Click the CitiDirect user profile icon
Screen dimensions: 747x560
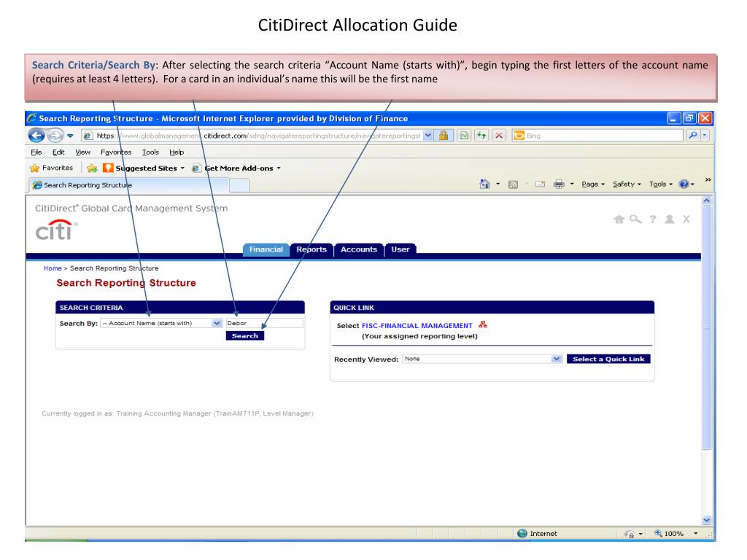pos(670,219)
